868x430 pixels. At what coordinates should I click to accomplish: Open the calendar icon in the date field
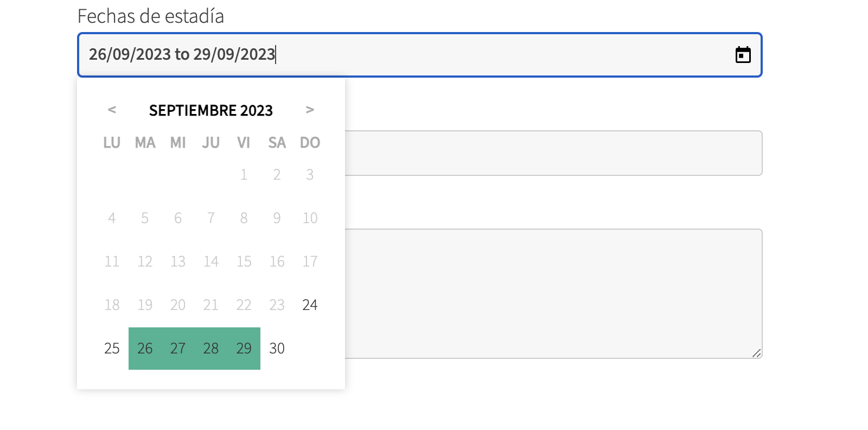(x=743, y=55)
